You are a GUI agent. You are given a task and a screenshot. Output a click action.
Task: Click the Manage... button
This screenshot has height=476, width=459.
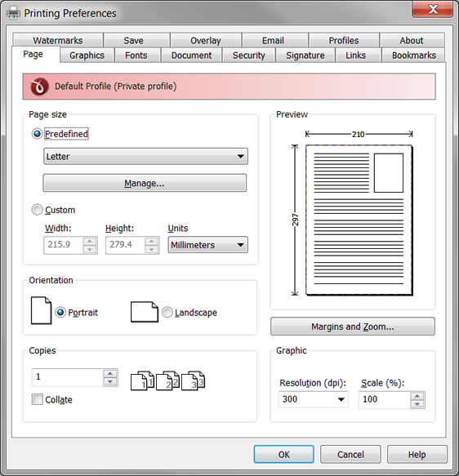(x=145, y=183)
